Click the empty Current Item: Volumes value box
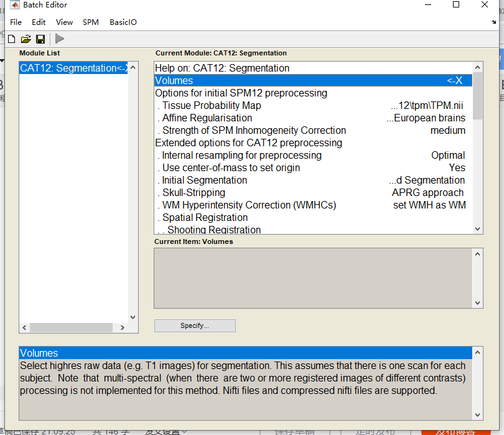Screen dimensions: 504x435 click(314, 278)
